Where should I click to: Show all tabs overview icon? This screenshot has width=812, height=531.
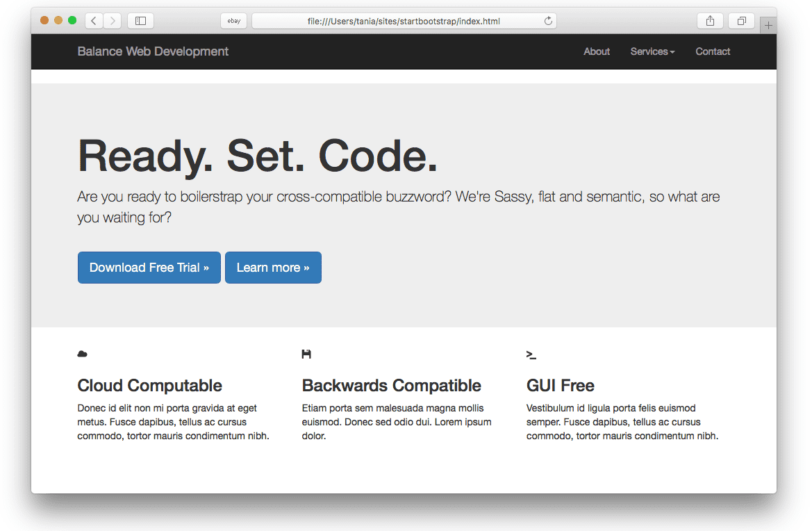click(742, 21)
